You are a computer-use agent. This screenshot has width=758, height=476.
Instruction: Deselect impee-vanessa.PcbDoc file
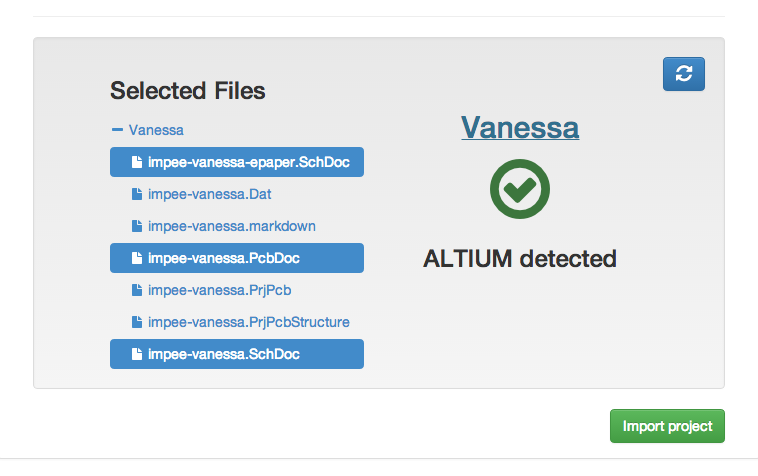pos(224,258)
